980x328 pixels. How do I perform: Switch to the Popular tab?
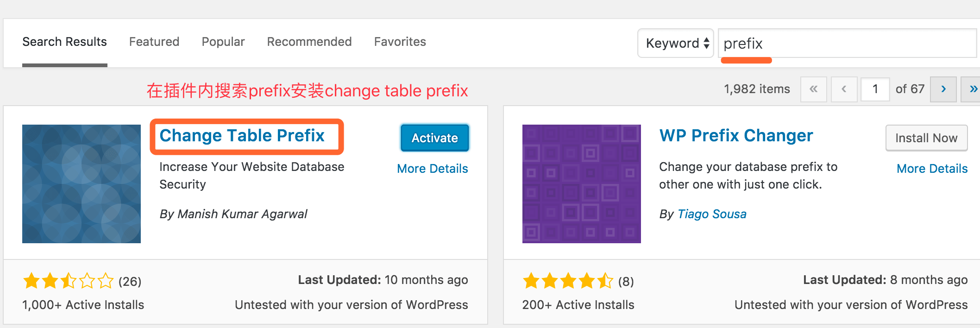[x=223, y=42]
